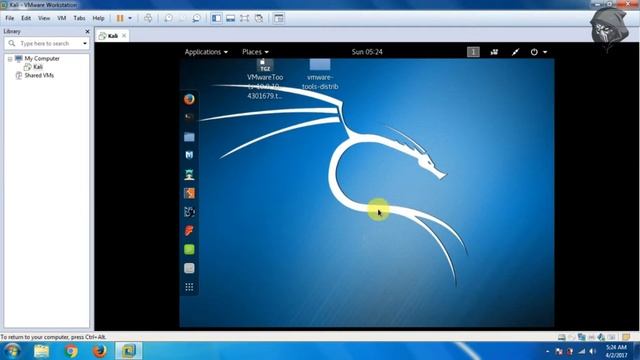The height and width of the screenshot is (360, 640).
Task: Click the users icon in Kali top bar
Action: pos(494,52)
